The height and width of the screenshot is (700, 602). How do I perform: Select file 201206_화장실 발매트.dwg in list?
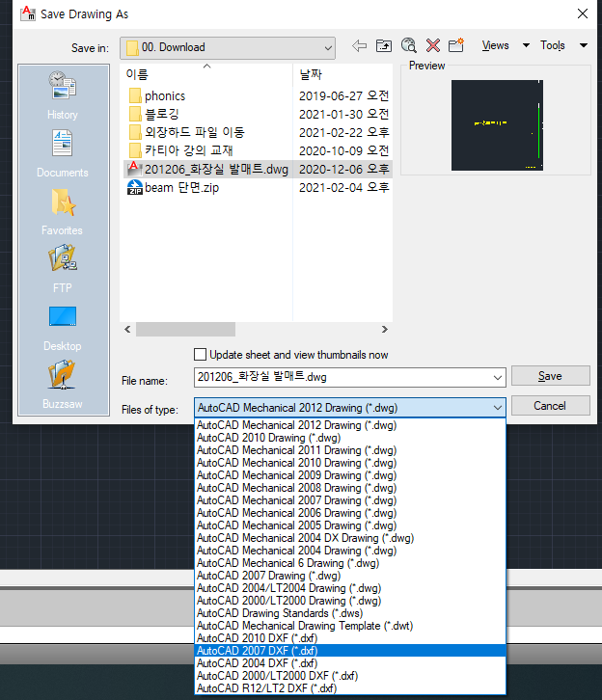[x=207, y=169]
